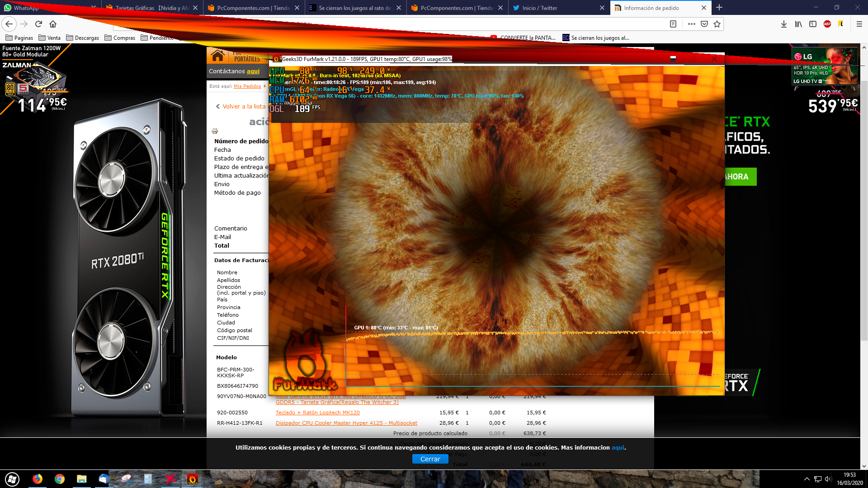Show hidden system tray icons
This screenshot has width=868, height=488.
coord(807,479)
